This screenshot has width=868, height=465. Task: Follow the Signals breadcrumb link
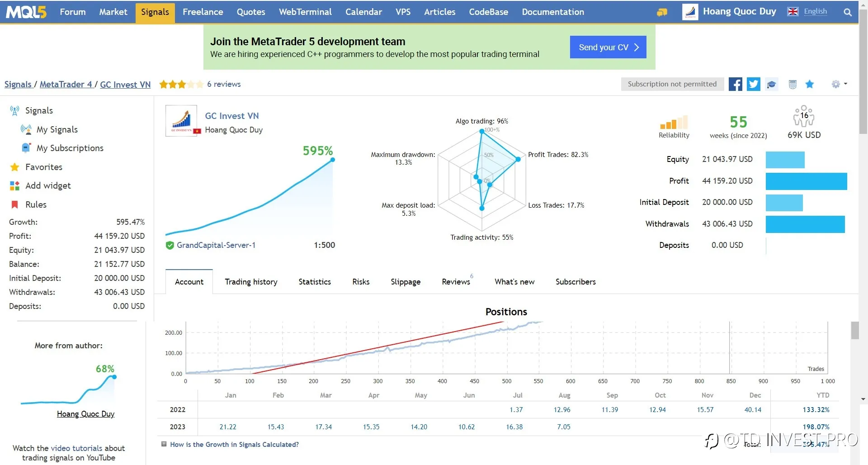coord(18,85)
